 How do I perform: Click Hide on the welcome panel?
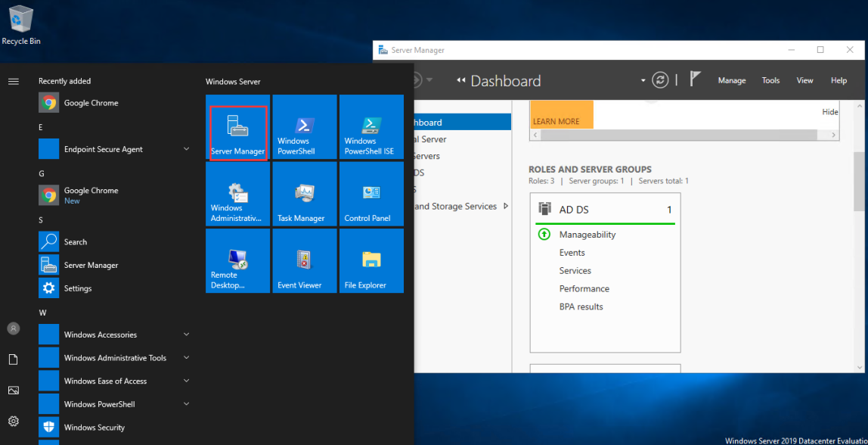point(829,112)
